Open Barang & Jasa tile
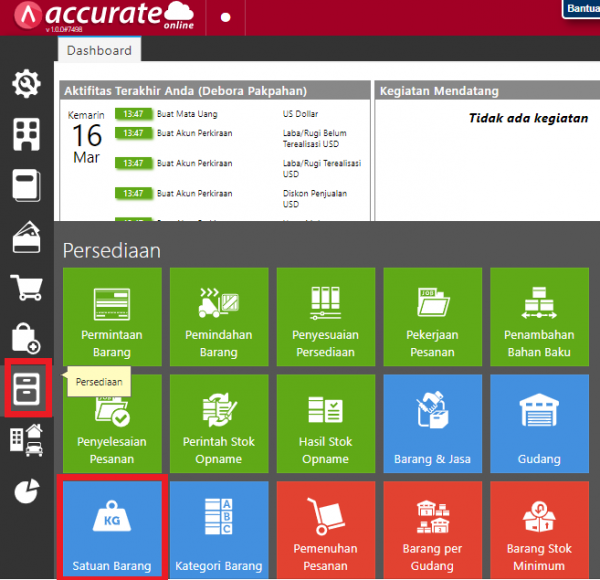Viewport: 600px width, 580px height. (x=432, y=422)
